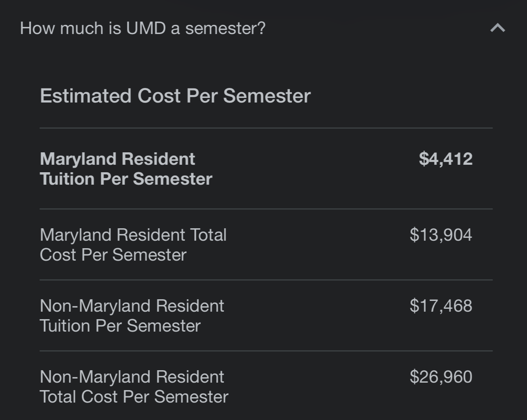Click the divider above the $17,468 row
527x420 pixels.
[x=266, y=280]
